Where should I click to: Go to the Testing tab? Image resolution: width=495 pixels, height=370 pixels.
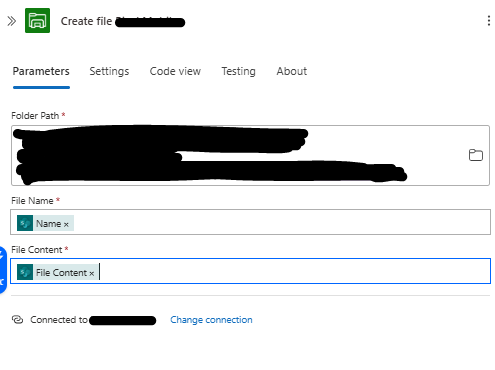point(239,71)
